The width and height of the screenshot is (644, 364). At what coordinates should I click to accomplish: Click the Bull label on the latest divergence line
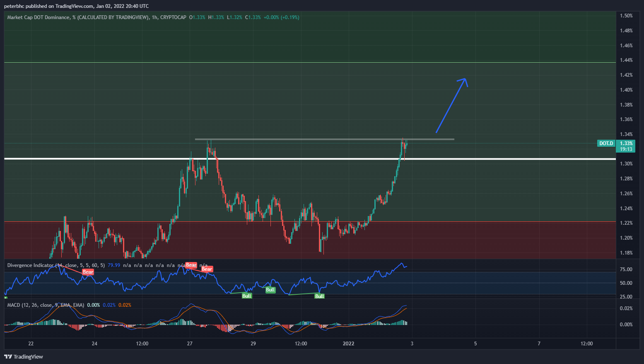(319, 296)
